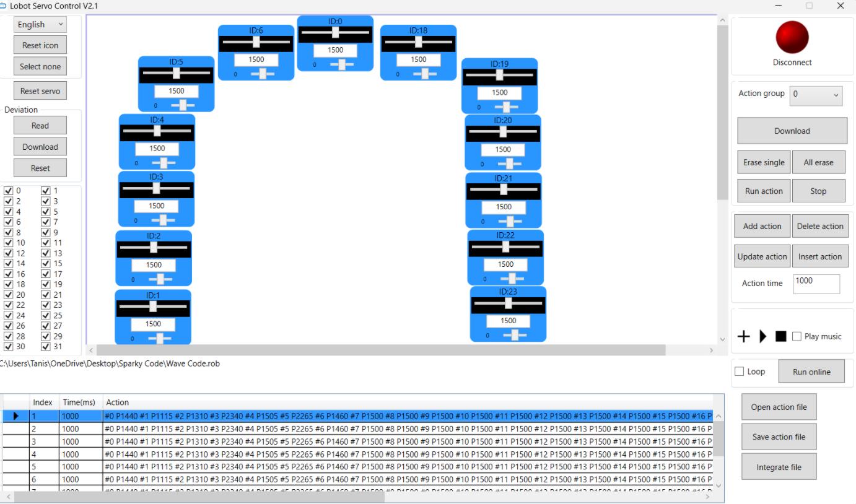Screen dimensions: 856x504
Task: Click the action table scroll-down arrow
Action: 718,486
